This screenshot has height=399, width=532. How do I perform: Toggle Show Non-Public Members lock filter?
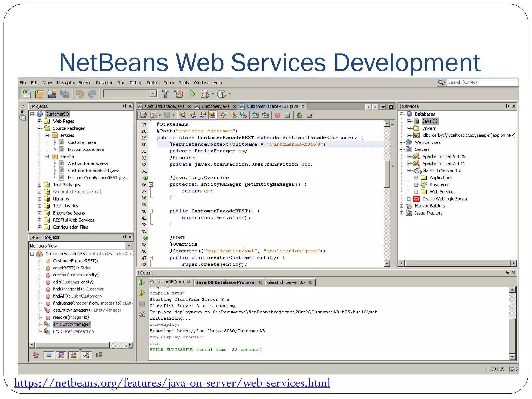click(74, 355)
